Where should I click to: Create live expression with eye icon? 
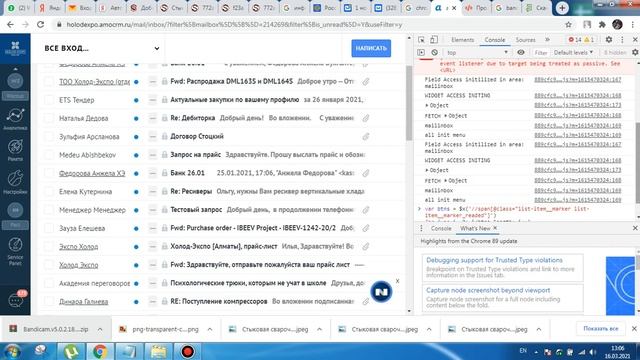(520, 52)
